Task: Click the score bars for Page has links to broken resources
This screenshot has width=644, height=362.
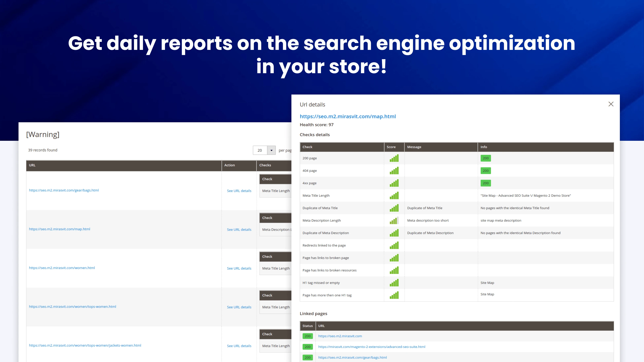Action: pyautogui.click(x=394, y=270)
